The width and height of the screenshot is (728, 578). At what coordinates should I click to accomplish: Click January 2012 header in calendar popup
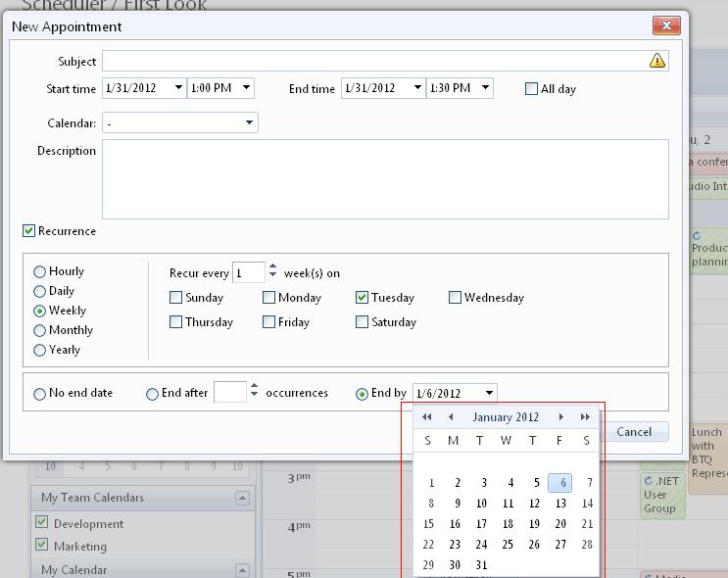pos(506,417)
